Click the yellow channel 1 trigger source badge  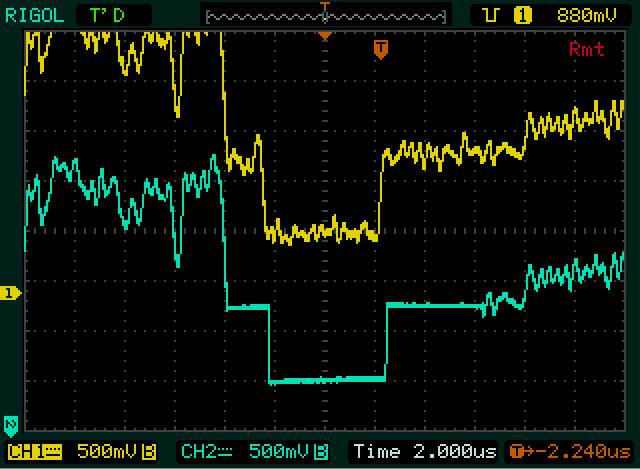tap(520, 14)
